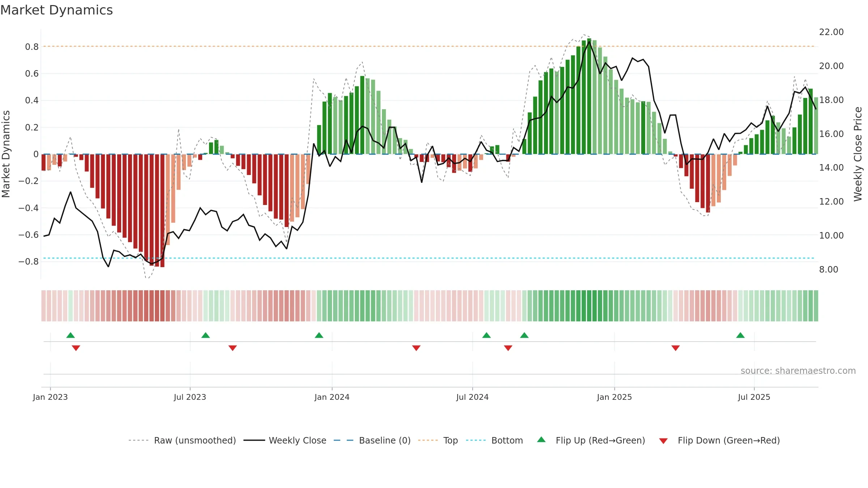Click the −0.8 left axis tick label
Screen dimensions: 868x488
click(29, 262)
